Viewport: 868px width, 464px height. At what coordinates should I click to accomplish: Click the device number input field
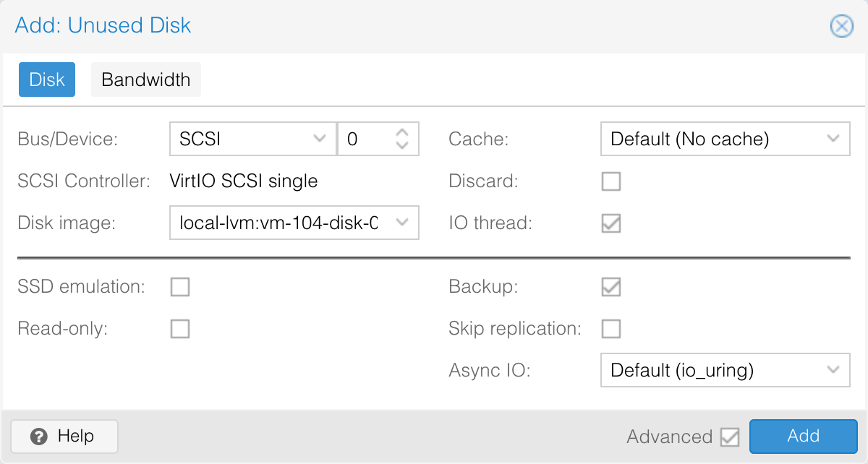pyautogui.click(x=365, y=139)
